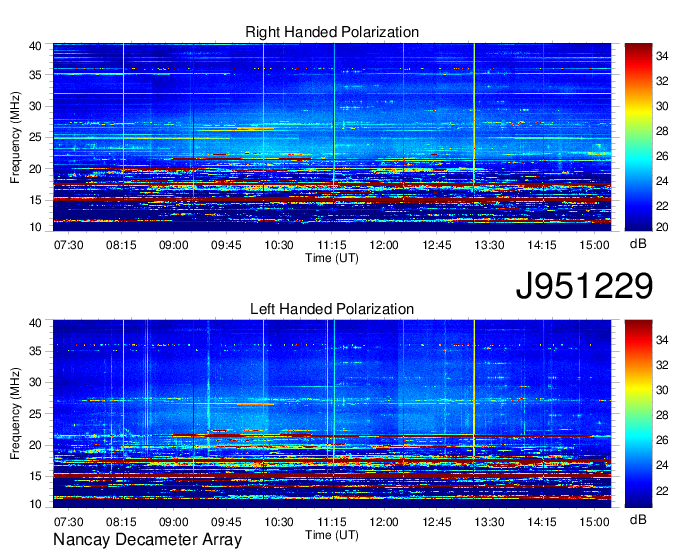Screen dimensions: 680x552
Task: Click the '20' frequency tick on Left Handed plot
Action: [x=35, y=445]
